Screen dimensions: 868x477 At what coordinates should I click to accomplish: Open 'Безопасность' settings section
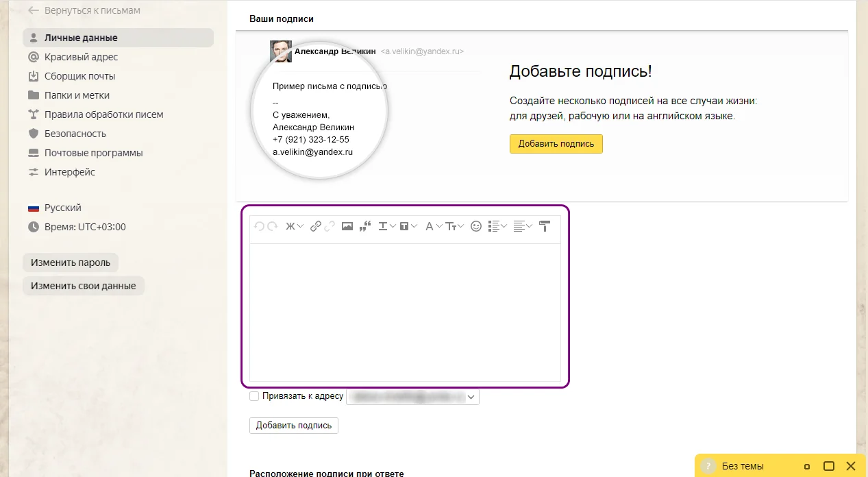click(75, 134)
